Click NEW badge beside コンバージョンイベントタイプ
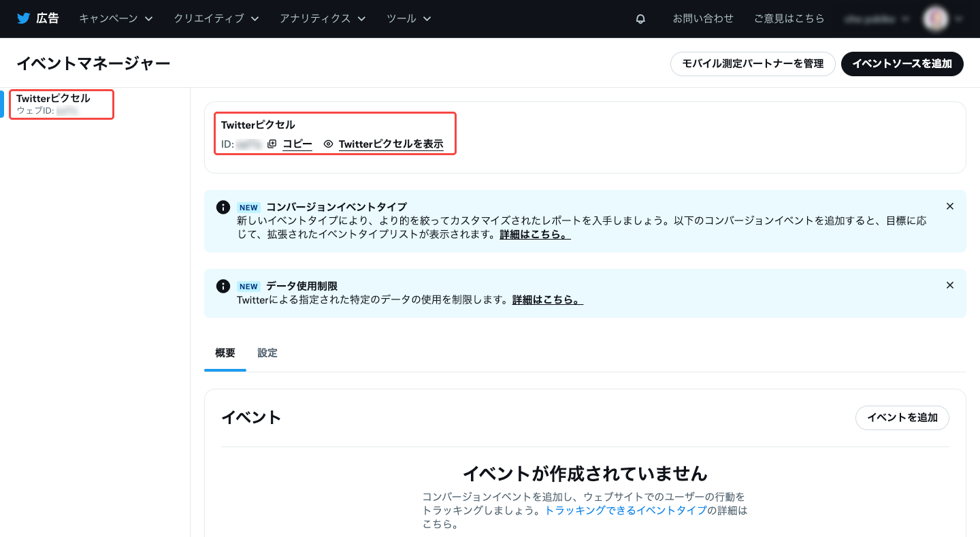 [x=248, y=208]
